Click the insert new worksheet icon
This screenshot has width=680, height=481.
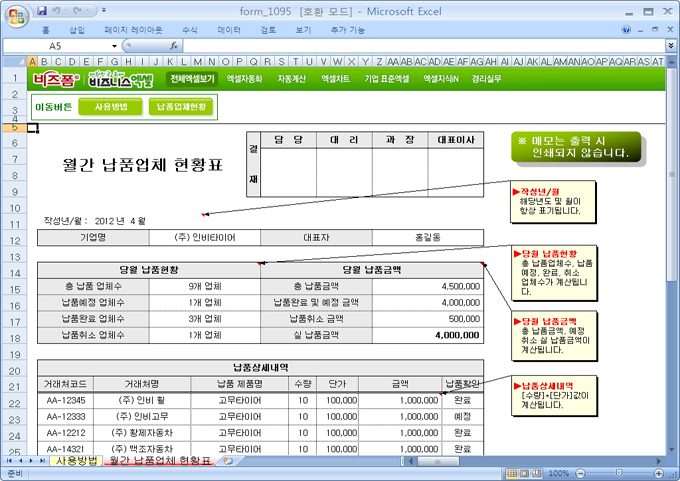coord(228,461)
